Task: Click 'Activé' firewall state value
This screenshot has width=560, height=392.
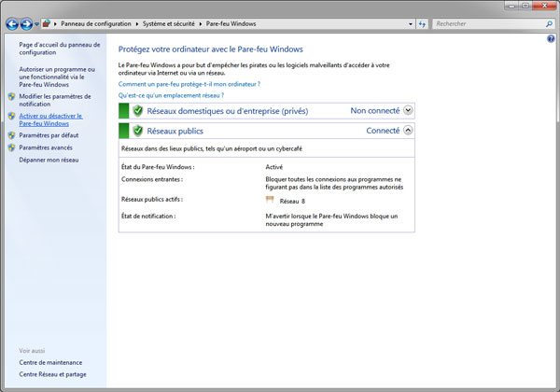Action: click(x=274, y=167)
